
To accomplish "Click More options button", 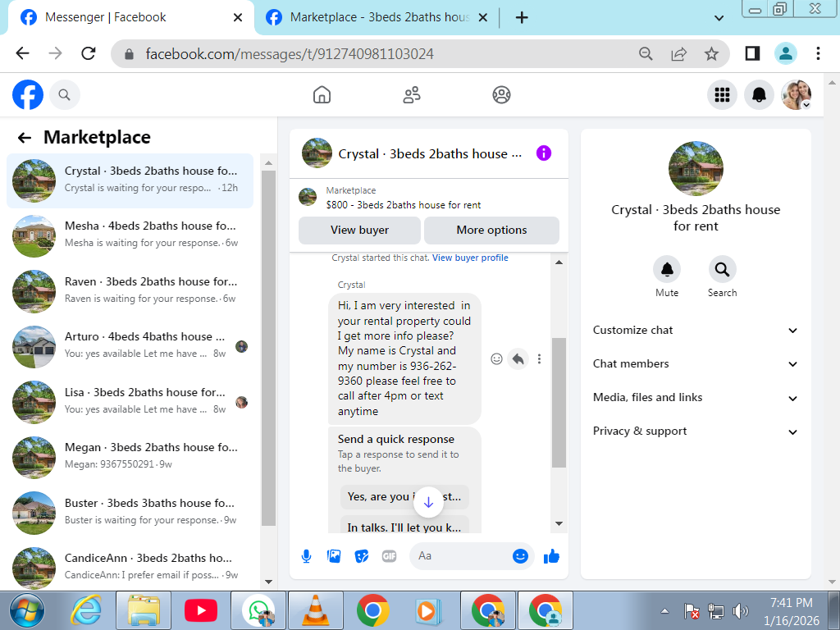I will point(492,231).
